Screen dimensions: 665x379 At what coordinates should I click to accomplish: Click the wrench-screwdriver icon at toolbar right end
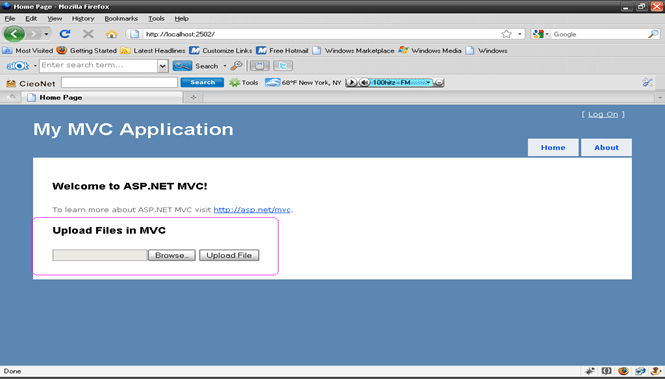(x=647, y=82)
